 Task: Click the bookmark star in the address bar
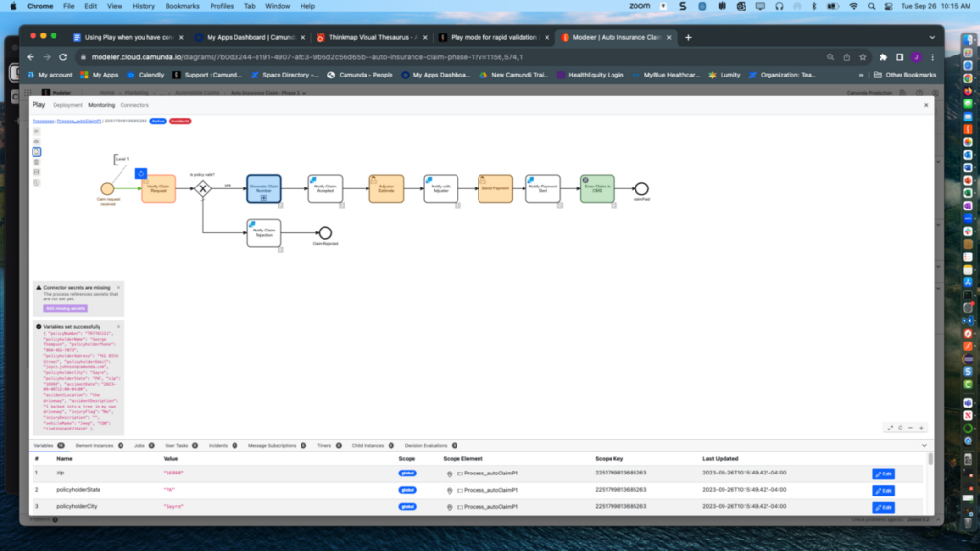coord(860,56)
